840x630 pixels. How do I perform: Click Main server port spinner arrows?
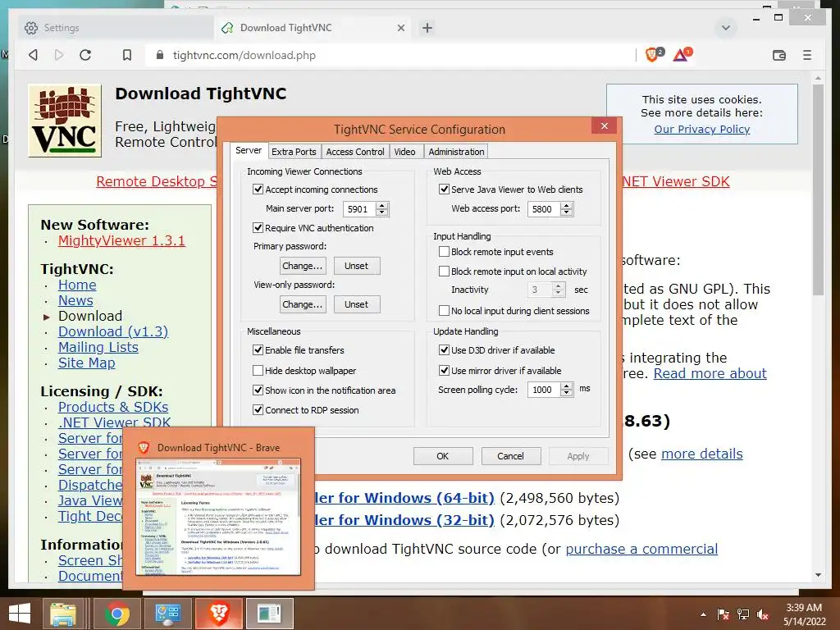point(381,209)
